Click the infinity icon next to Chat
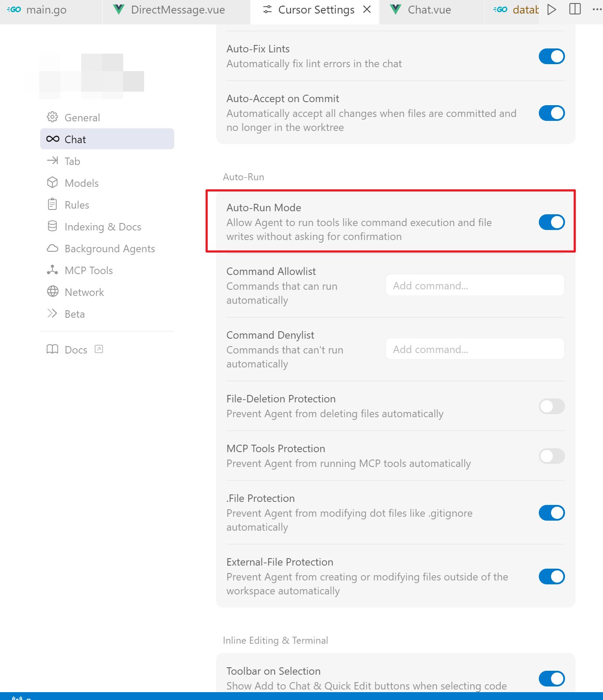This screenshot has height=700, width=603. tap(53, 139)
